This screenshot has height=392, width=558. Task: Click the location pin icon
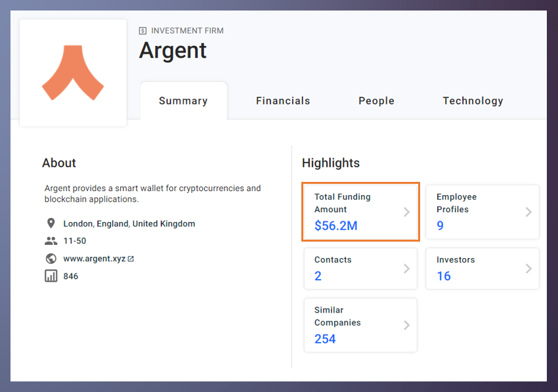click(x=51, y=223)
